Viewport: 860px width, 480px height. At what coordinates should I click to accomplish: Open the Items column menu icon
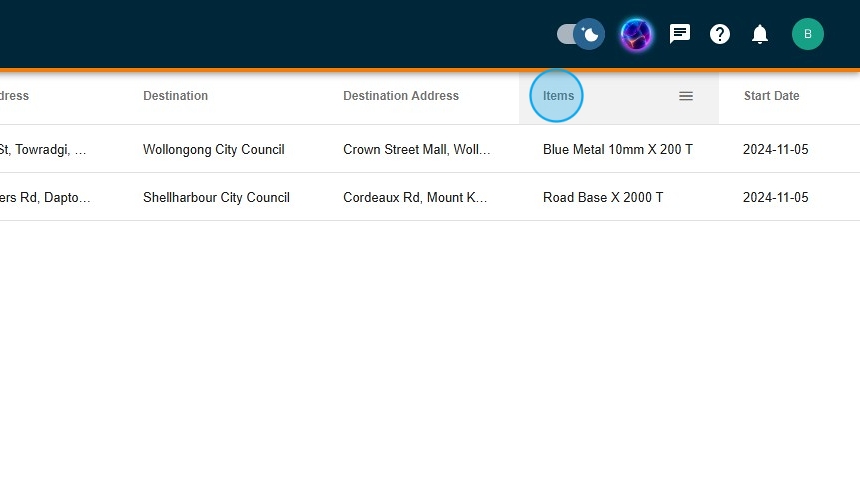686,96
